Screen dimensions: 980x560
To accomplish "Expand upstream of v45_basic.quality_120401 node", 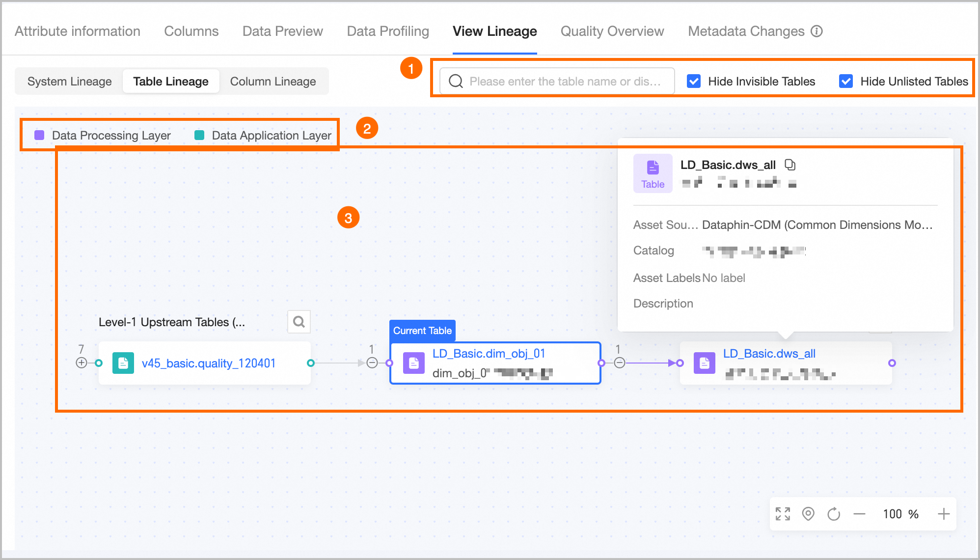I will tap(82, 363).
